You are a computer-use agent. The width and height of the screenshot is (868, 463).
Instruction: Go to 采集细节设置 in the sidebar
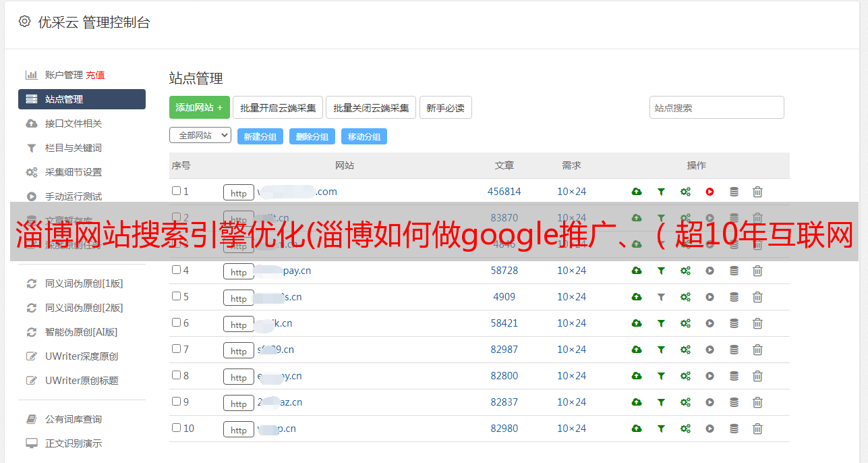[73, 172]
